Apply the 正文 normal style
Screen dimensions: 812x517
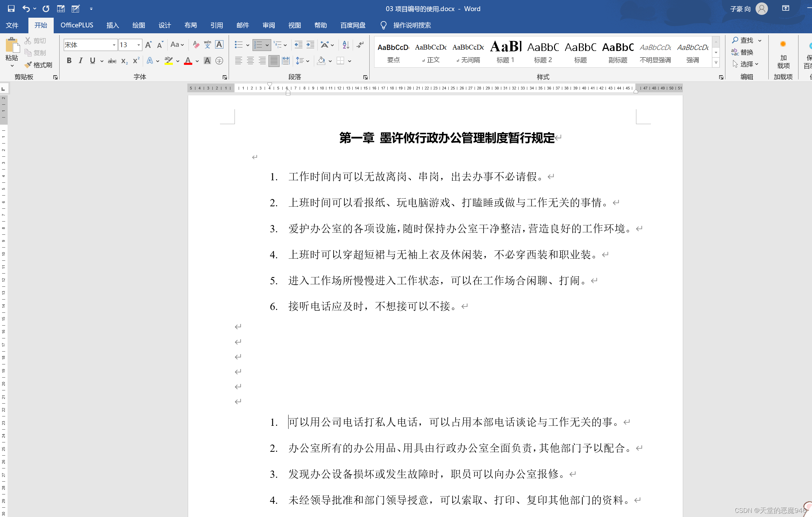(x=431, y=52)
